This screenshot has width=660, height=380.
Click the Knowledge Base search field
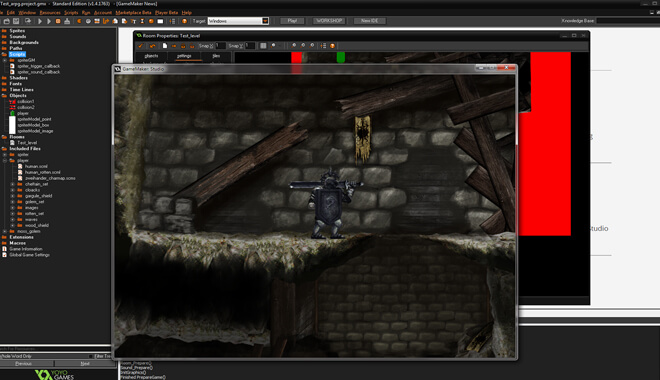(628, 21)
